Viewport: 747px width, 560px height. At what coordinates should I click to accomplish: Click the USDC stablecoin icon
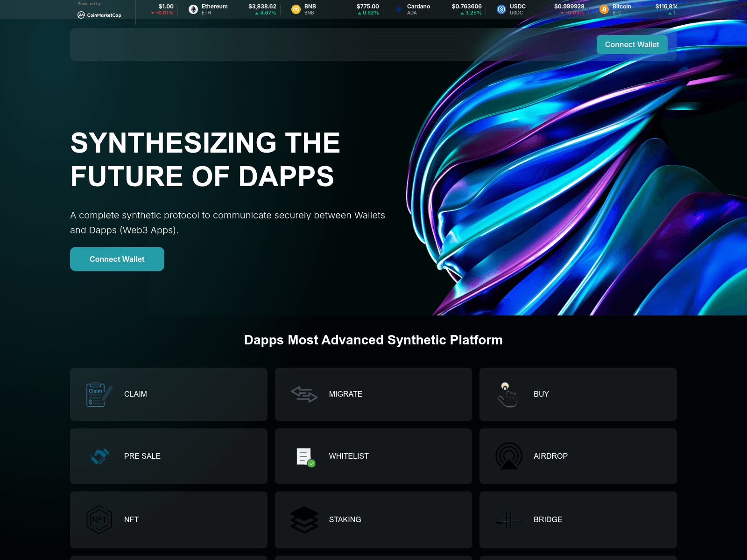pos(501,9)
